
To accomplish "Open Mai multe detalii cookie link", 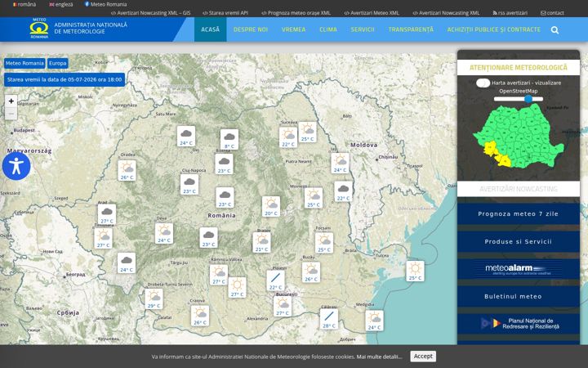I will pyautogui.click(x=379, y=357).
